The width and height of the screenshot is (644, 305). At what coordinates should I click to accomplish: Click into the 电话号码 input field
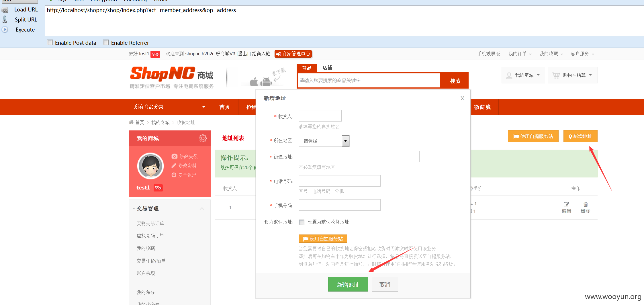point(339,181)
